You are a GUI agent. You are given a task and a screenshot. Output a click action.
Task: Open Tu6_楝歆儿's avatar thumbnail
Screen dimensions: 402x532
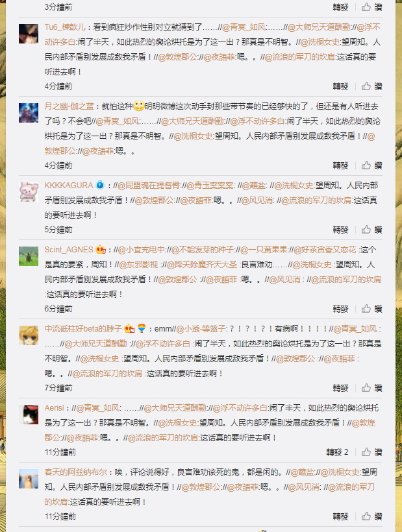click(x=29, y=34)
